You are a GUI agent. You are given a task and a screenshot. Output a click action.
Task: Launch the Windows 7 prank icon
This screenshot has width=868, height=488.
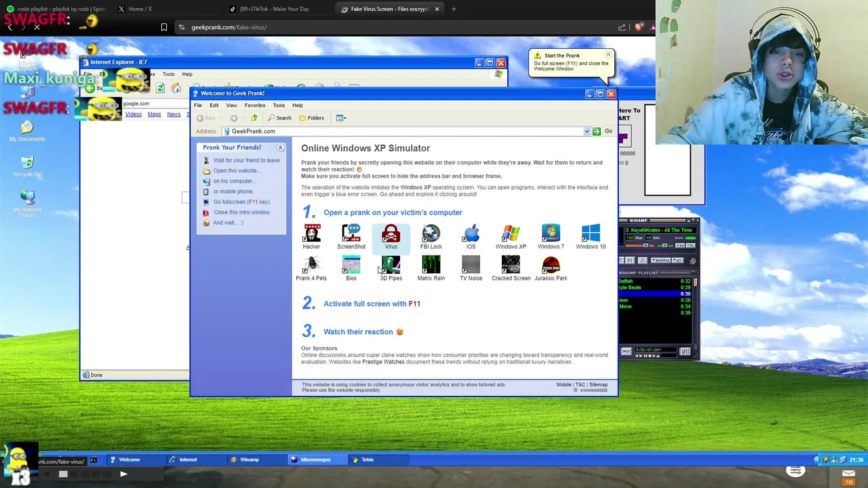[x=551, y=237]
